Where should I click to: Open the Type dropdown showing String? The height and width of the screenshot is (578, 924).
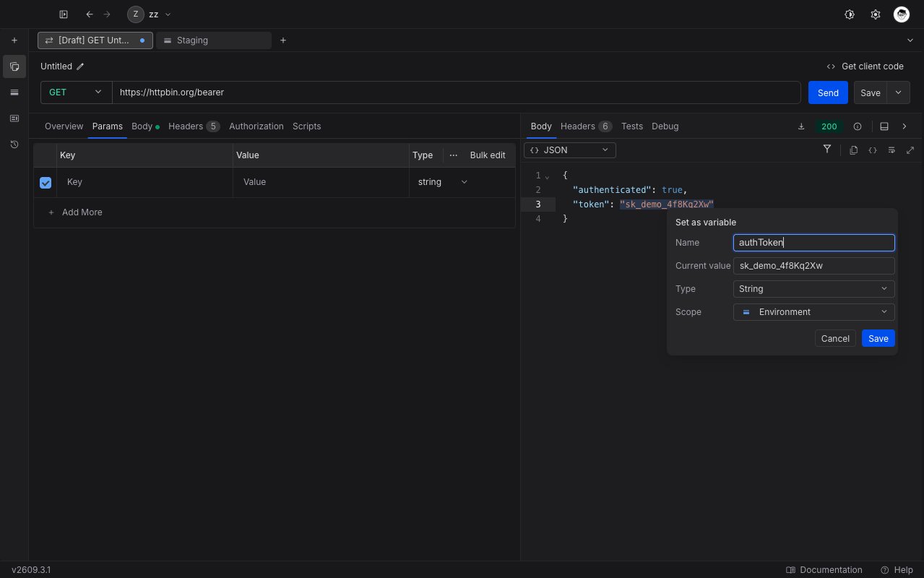coord(813,289)
